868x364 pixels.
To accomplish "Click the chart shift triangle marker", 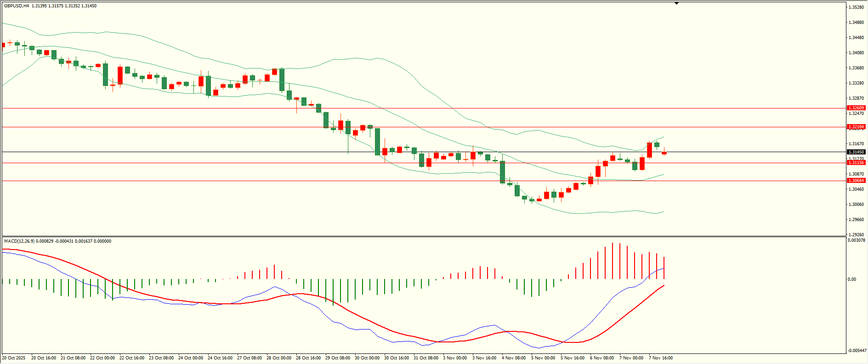I will coord(676,4).
